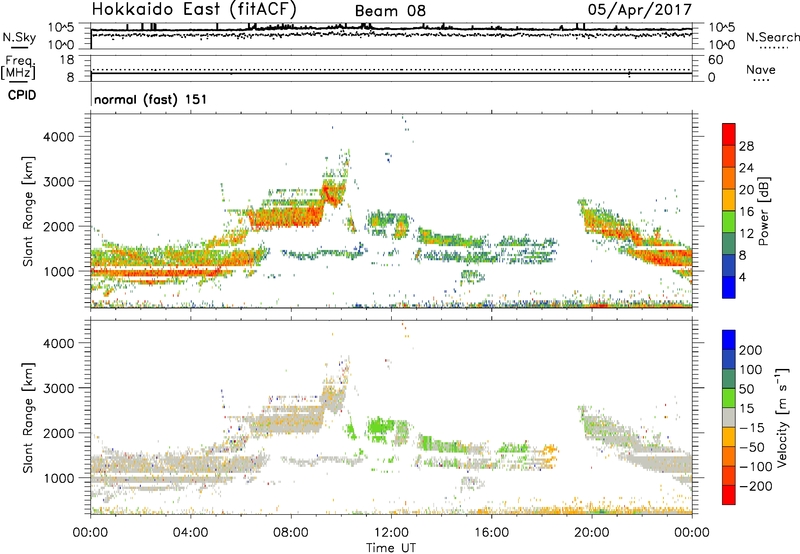Click the "200" label on the velocity colorbar
The width and height of the screenshot is (800, 554).
pos(751,350)
